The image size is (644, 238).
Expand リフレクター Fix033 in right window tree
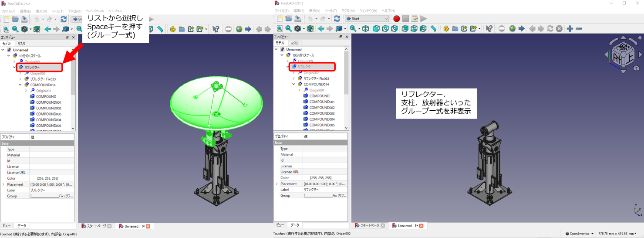[293, 78]
